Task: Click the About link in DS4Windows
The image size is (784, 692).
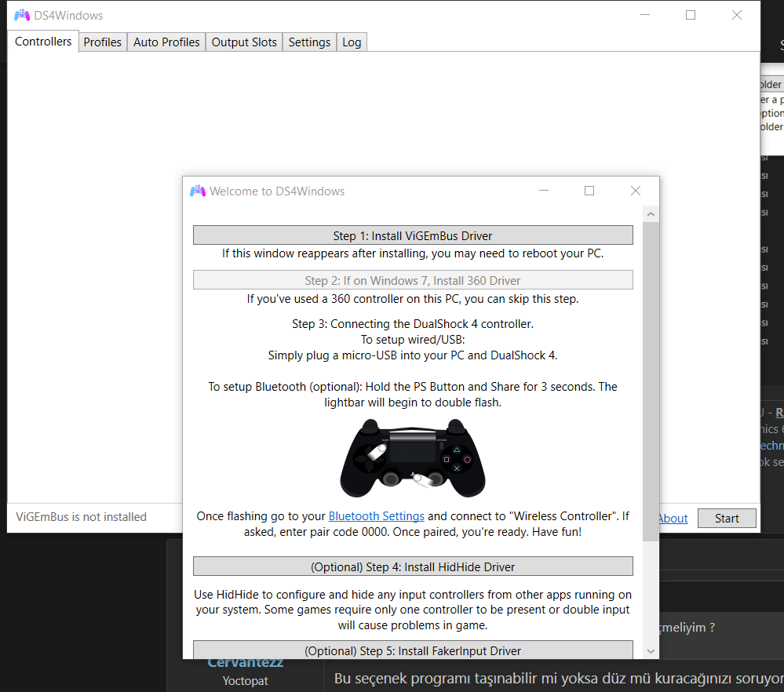Action: [x=673, y=519]
